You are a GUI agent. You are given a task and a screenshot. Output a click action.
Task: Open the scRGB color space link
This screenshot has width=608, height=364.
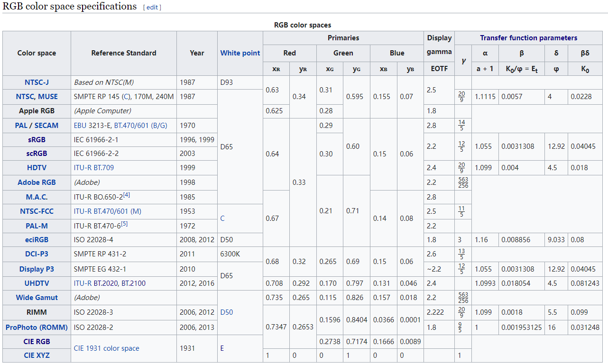[37, 154]
